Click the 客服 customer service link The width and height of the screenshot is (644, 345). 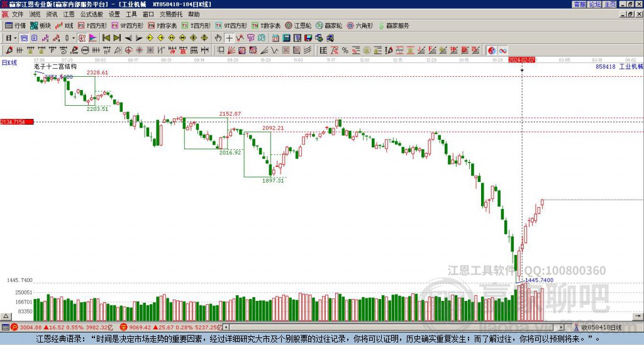pos(579,4)
